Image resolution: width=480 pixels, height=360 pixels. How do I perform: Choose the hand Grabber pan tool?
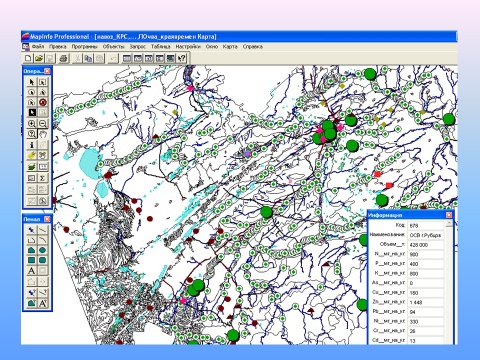(43, 134)
